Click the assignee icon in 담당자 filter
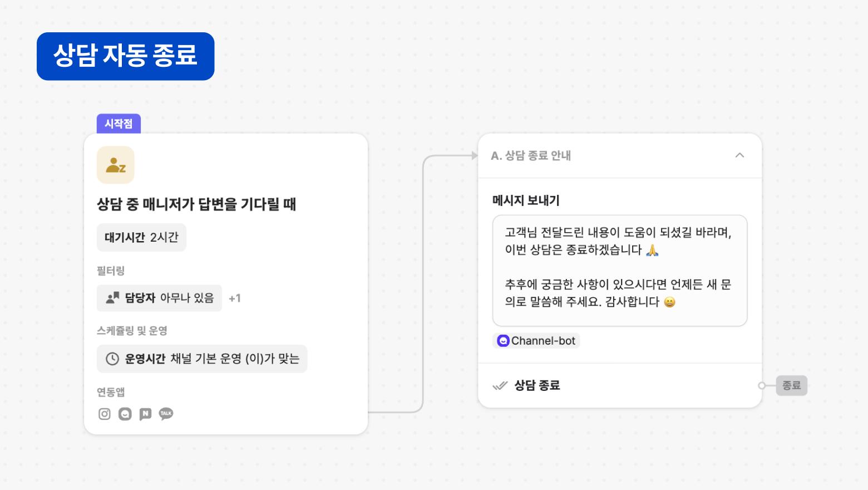 (x=113, y=298)
